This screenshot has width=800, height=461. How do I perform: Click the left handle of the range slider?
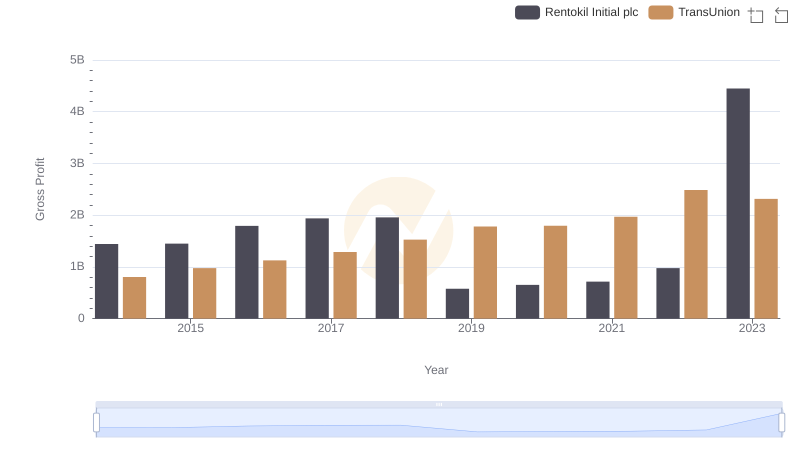[x=96, y=422]
